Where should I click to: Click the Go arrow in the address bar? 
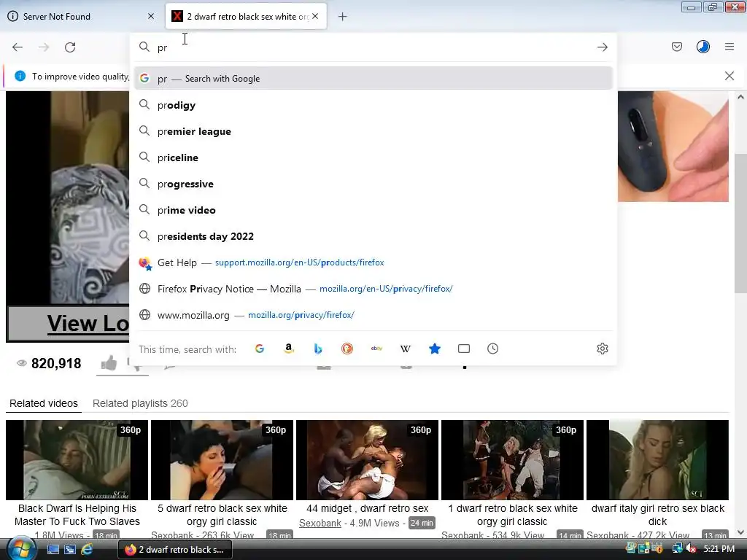click(x=602, y=47)
